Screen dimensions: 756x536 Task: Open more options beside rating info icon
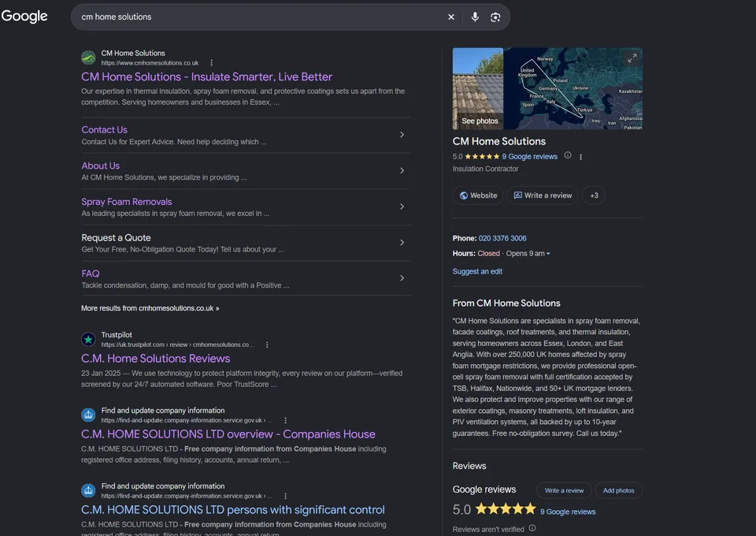[580, 157]
